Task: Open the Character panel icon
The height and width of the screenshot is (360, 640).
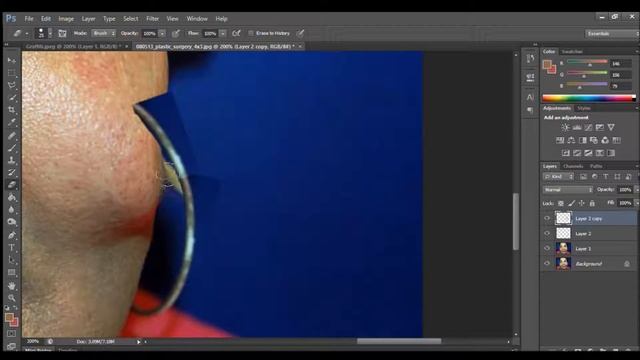Action: point(530,97)
